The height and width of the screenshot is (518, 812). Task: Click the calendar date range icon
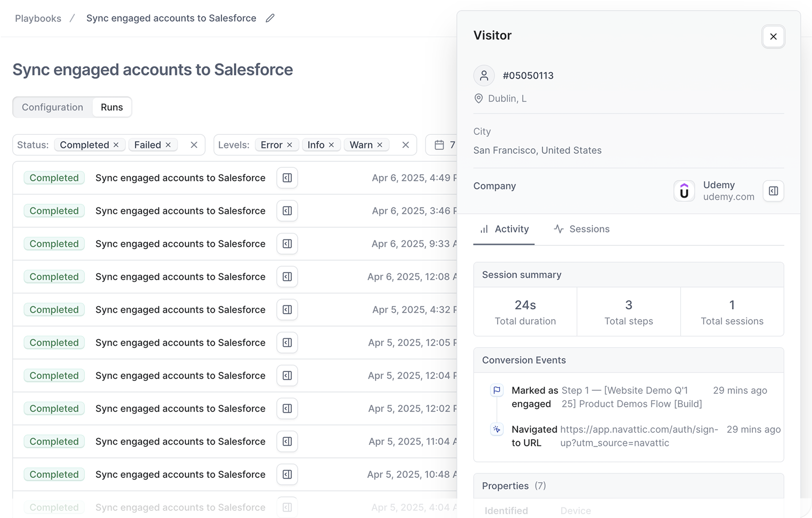click(439, 145)
